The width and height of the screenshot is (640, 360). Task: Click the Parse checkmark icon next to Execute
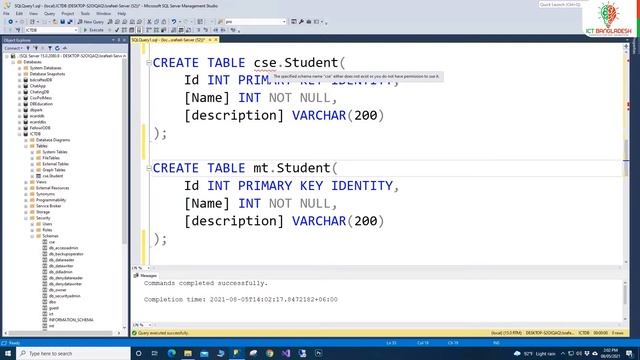[117, 30]
